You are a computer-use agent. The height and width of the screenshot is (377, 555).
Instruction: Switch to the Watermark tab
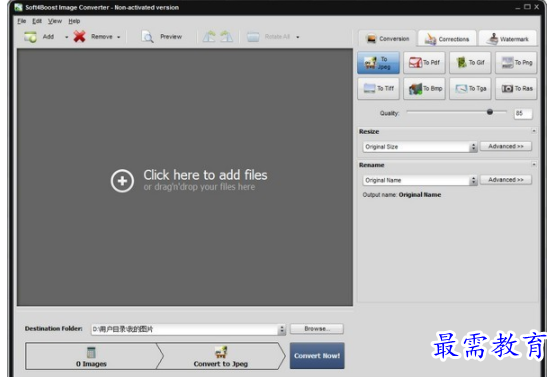pyautogui.click(x=508, y=39)
